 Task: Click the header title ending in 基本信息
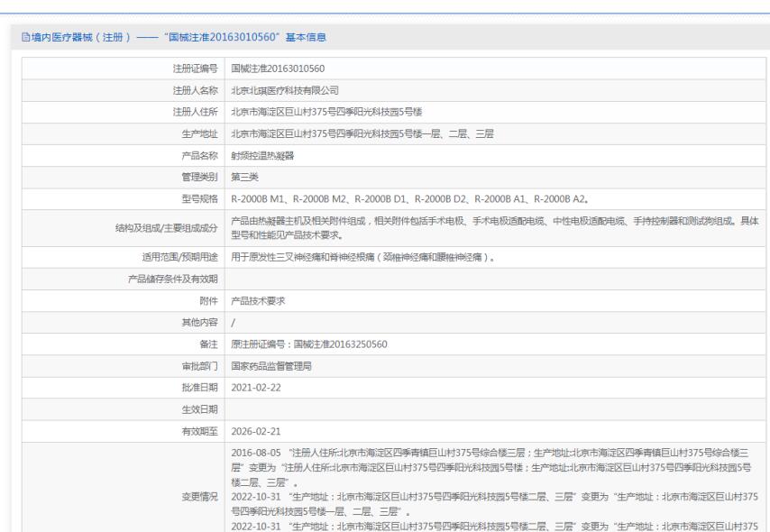(179, 37)
